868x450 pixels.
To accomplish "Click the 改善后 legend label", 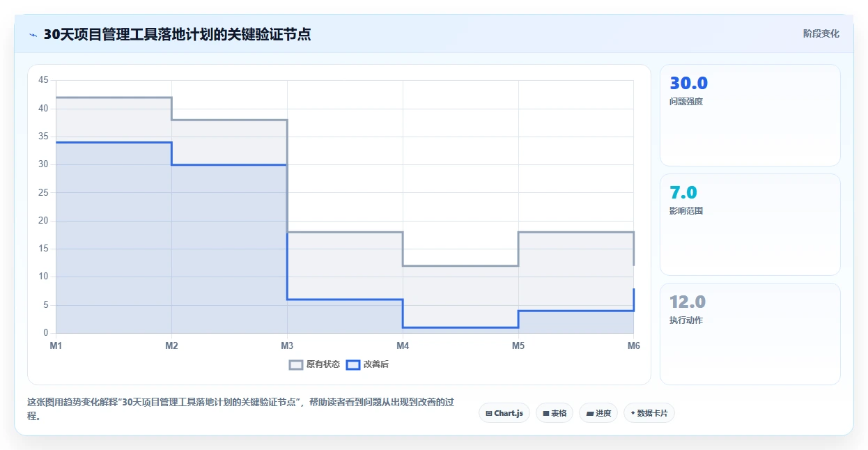I will (376, 364).
